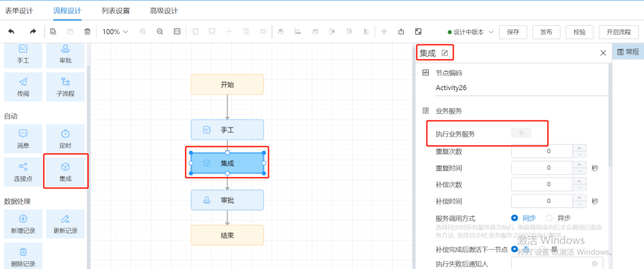644x269 pixels.
Task: Add the 定时 timer node from palette
Action: pyautogui.click(x=65, y=138)
